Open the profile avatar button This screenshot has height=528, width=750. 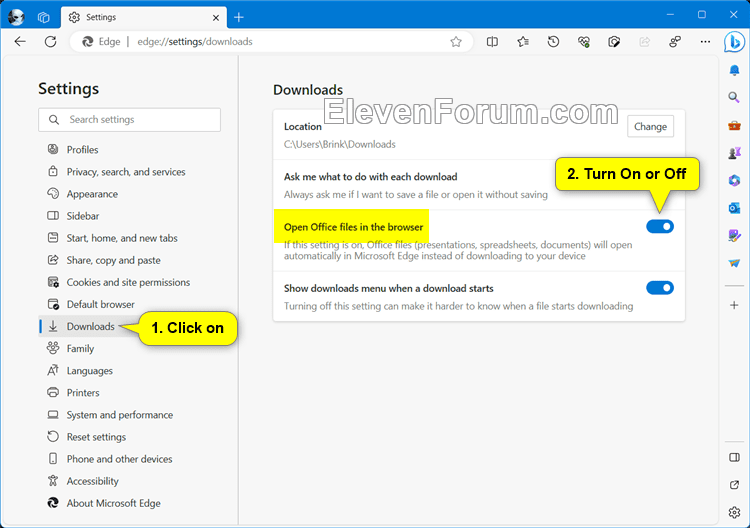click(x=16, y=18)
